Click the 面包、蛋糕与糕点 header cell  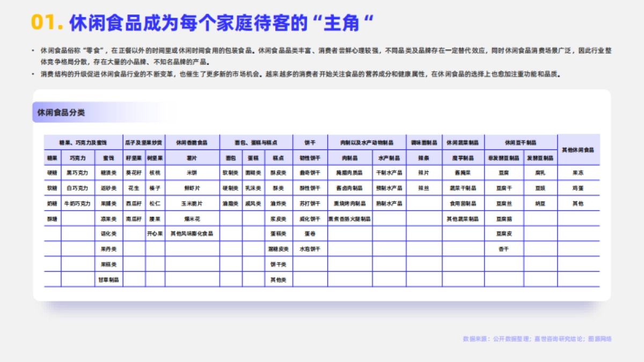pos(255,143)
